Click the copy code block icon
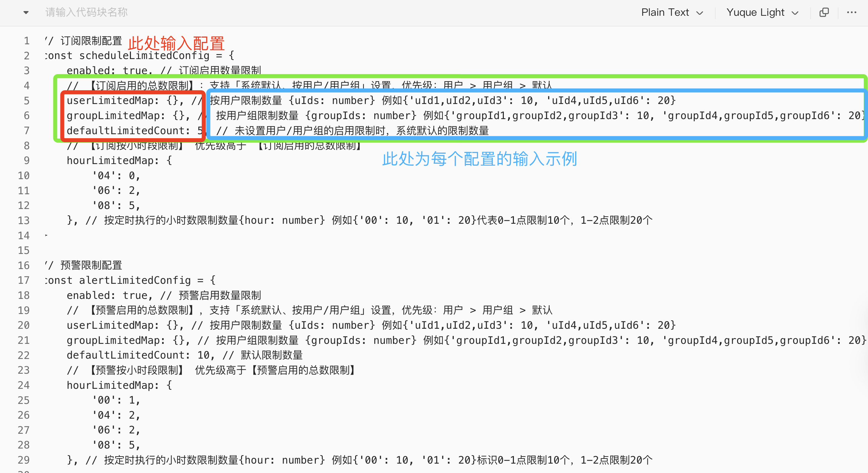This screenshot has width=868, height=473. pyautogui.click(x=824, y=12)
